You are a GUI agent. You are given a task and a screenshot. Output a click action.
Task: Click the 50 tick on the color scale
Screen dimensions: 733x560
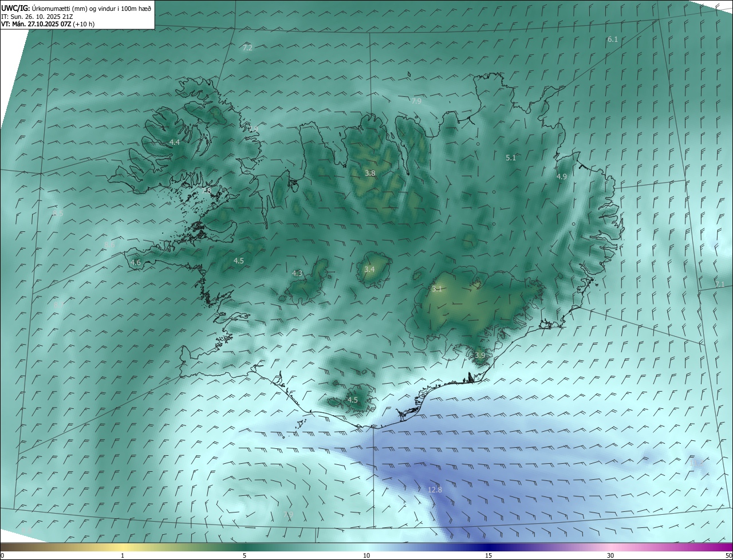(x=728, y=556)
